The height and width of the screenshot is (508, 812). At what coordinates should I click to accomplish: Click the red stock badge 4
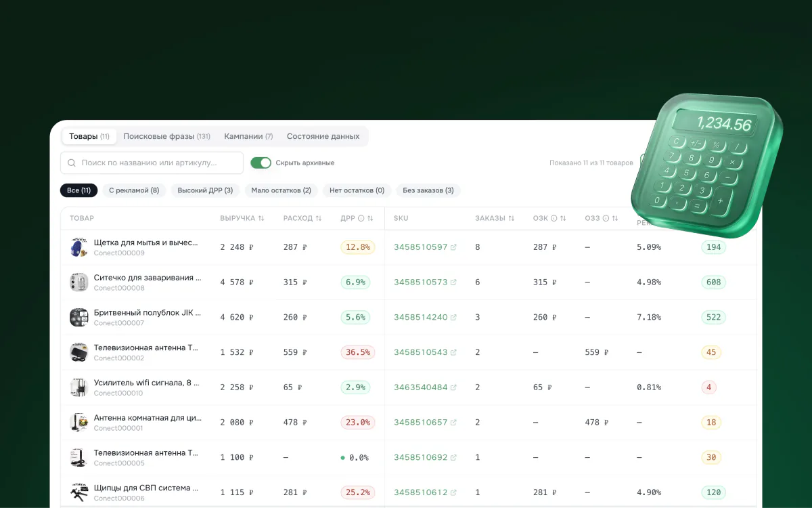[x=708, y=387]
